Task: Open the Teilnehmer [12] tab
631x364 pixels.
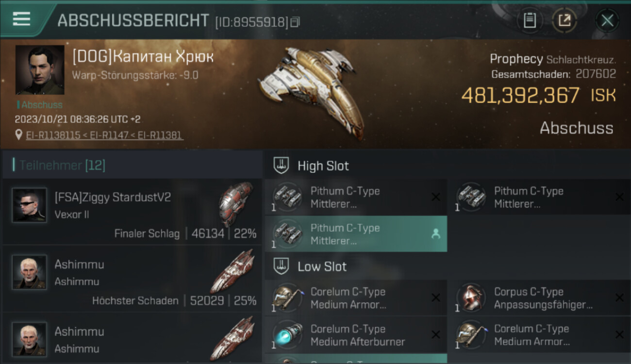Action: [62, 165]
